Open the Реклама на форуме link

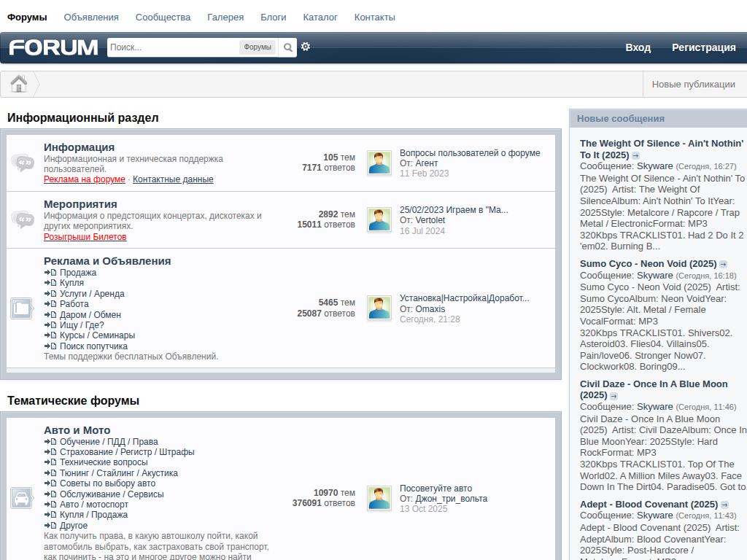pos(85,179)
